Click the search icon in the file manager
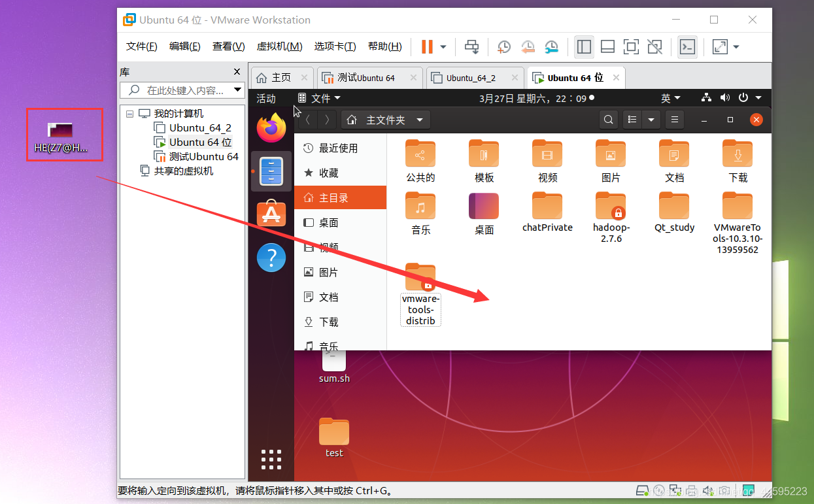This screenshot has height=504, width=814. coord(609,120)
